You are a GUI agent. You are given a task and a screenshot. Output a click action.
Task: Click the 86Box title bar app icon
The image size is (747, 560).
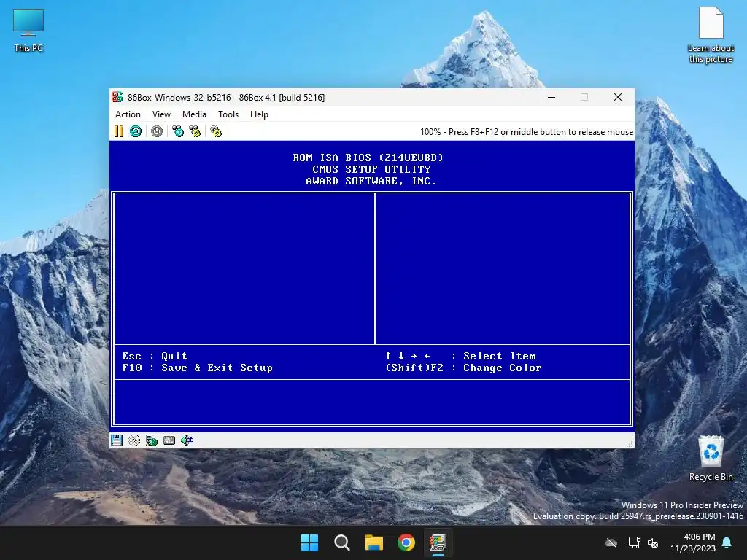point(117,97)
